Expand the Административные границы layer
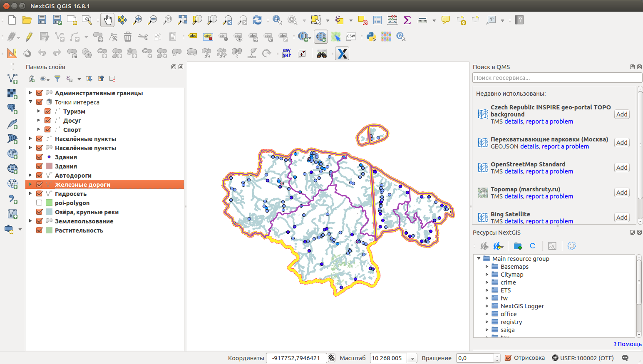This screenshot has height=364, width=643. click(30, 93)
